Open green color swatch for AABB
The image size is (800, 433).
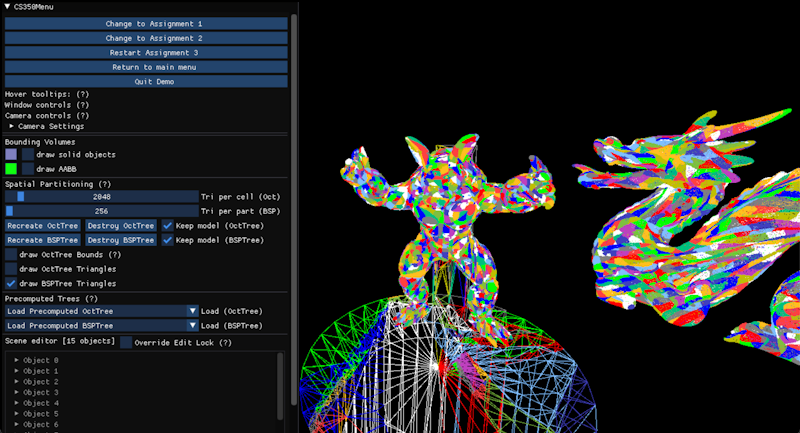(x=11, y=169)
